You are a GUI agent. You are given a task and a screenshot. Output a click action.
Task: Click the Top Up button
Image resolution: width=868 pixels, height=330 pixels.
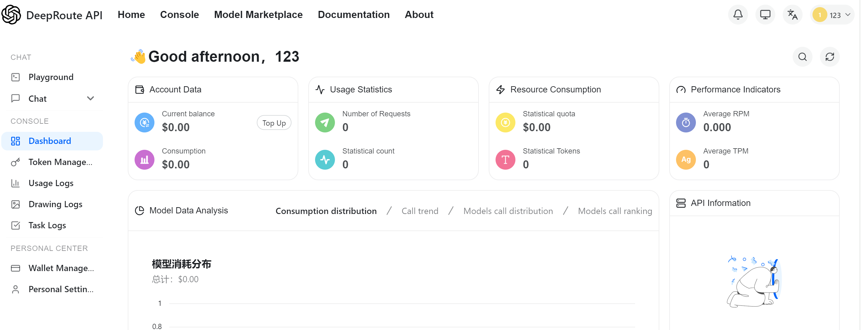click(x=274, y=123)
